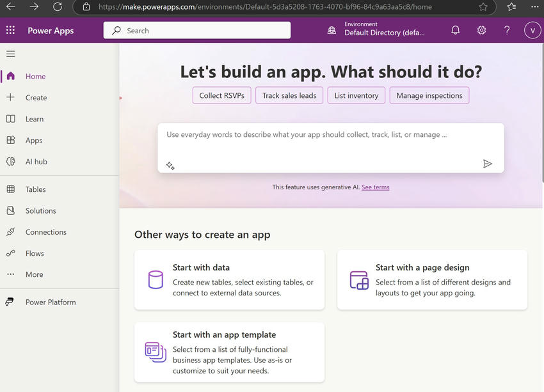
Task: Open the app launcher waffle icon
Action: coord(10,30)
